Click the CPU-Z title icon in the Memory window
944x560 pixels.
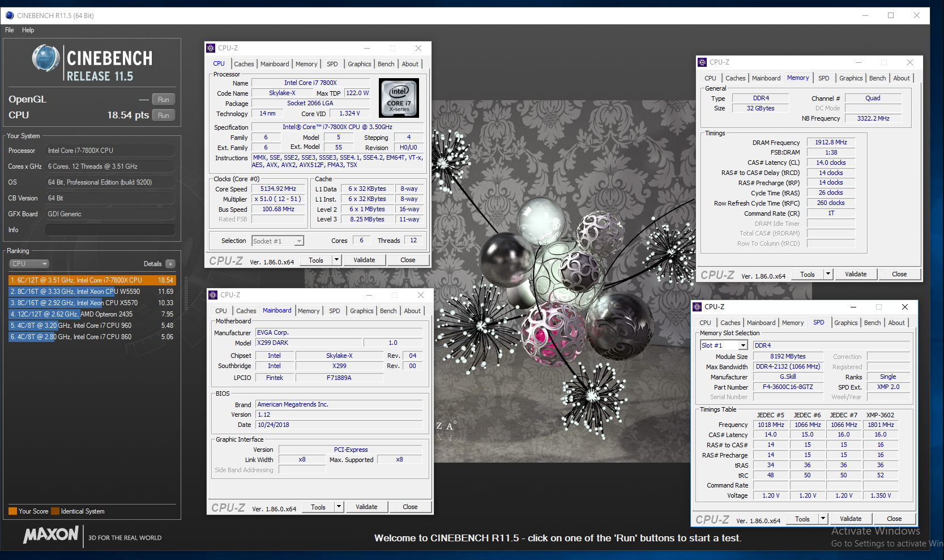[702, 62]
